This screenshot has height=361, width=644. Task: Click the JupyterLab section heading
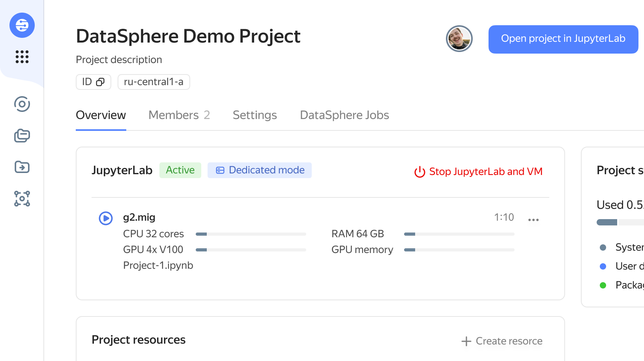tap(122, 170)
